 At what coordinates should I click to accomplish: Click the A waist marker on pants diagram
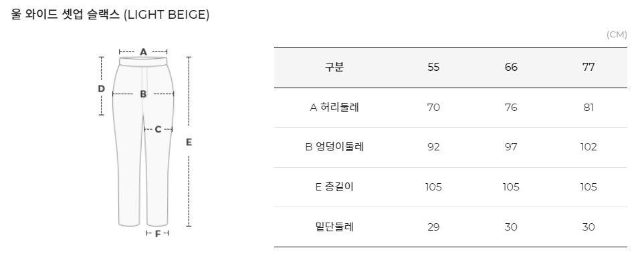point(143,51)
